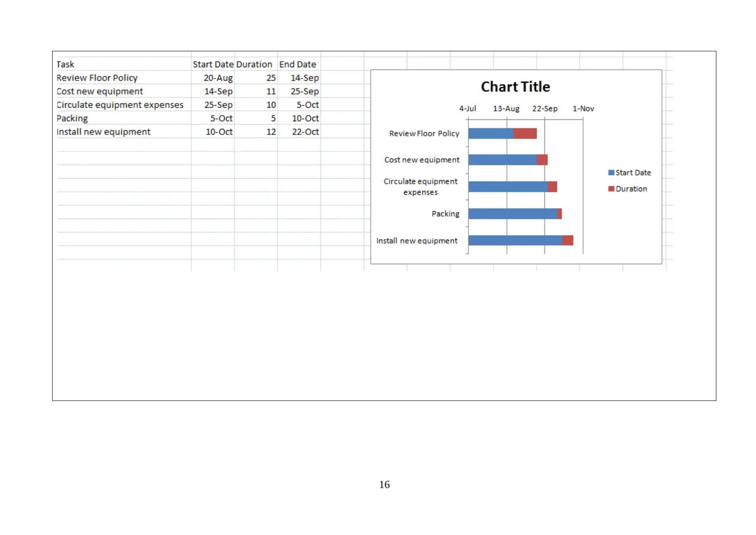Select the duration value 12 cell

pyautogui.click(x=256, y=131)
